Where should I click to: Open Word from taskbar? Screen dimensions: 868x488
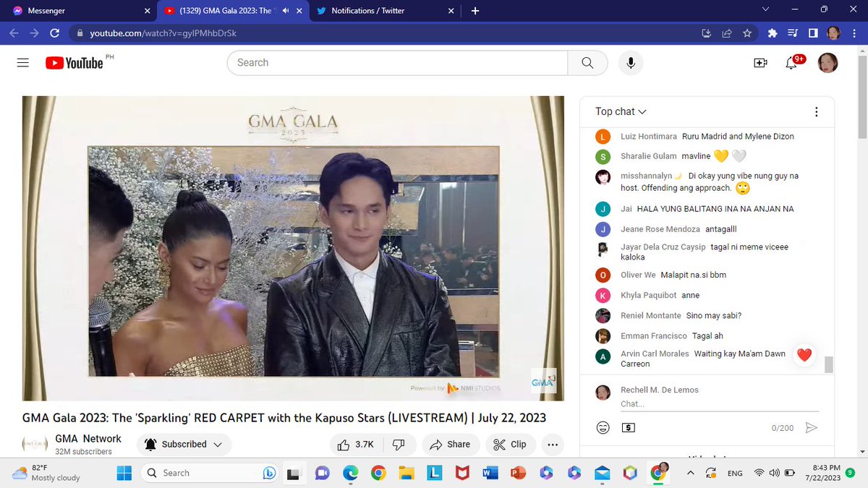click(490, 473)
